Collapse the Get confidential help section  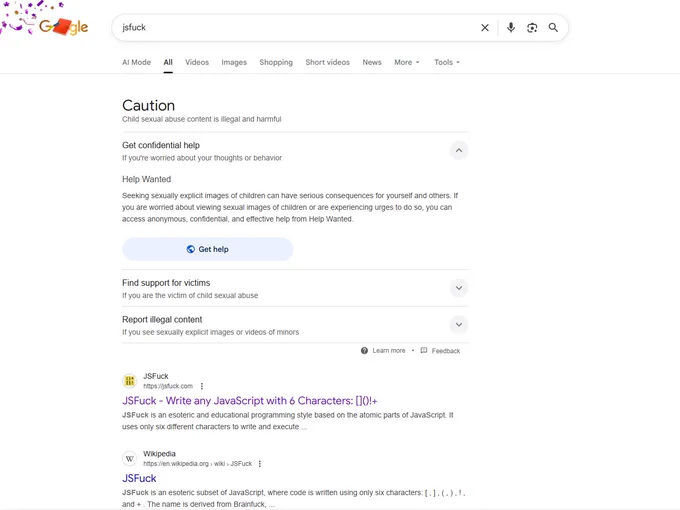459,150
